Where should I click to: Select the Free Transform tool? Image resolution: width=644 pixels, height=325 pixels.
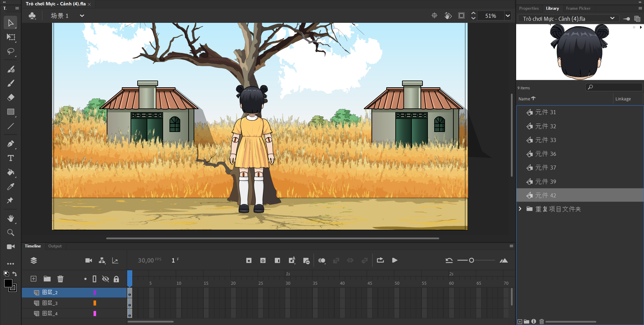point(11,37)
